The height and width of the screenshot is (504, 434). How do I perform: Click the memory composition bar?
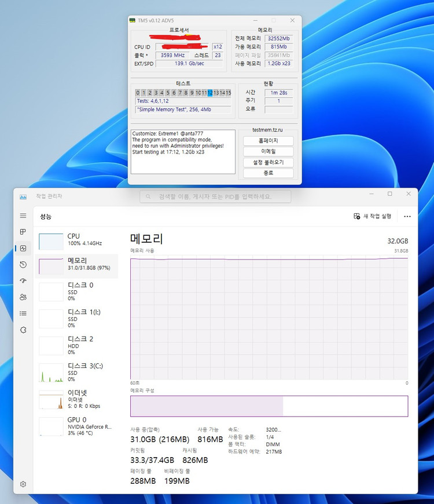click(x=269, y=406)
